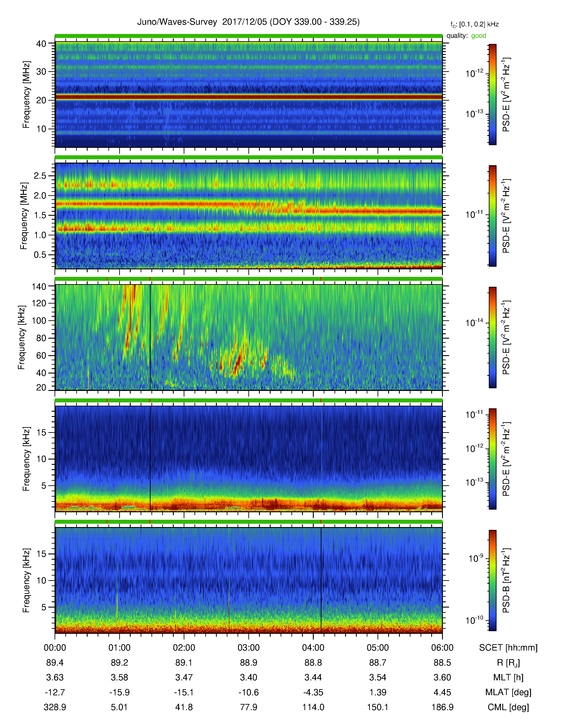Click the first red marker on the third panel quality bar

(107, 279)
